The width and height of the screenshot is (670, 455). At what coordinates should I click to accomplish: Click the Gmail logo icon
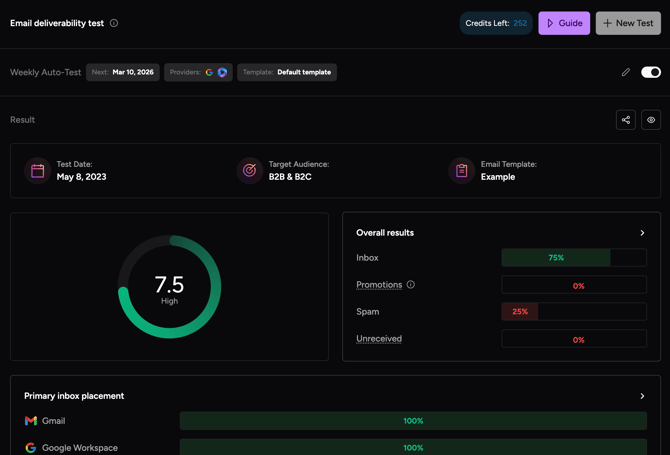[31, 421]
